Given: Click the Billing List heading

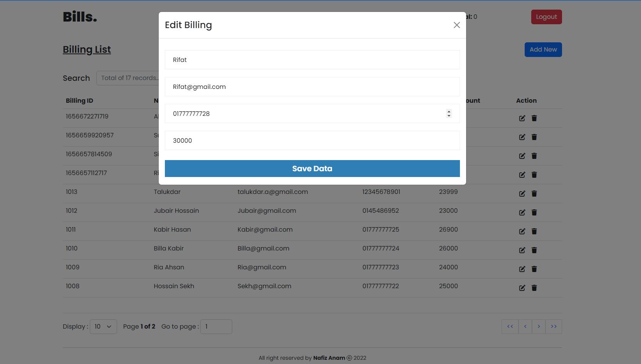Looking at the screenshot, I should click(87, 50).
